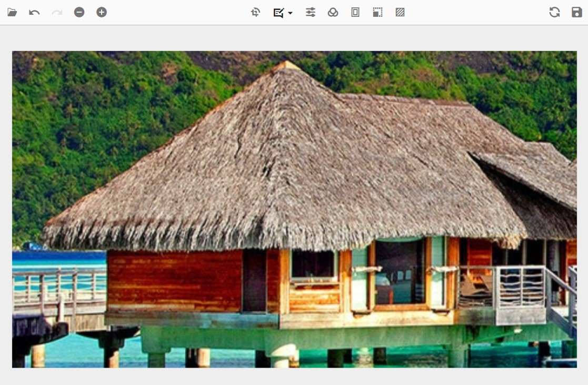Undo the last edit
This screenshot has width=588, height=385.
click(34, 12)
